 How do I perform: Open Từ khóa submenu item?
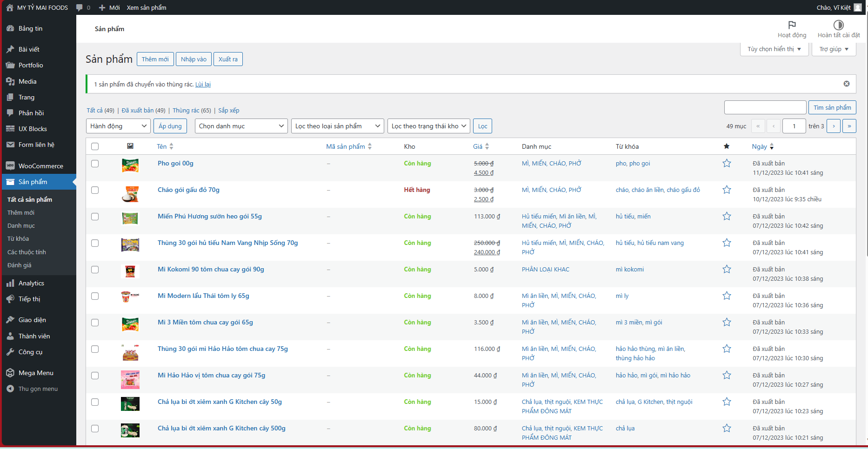pyautogui.click(x=18, y=238)
